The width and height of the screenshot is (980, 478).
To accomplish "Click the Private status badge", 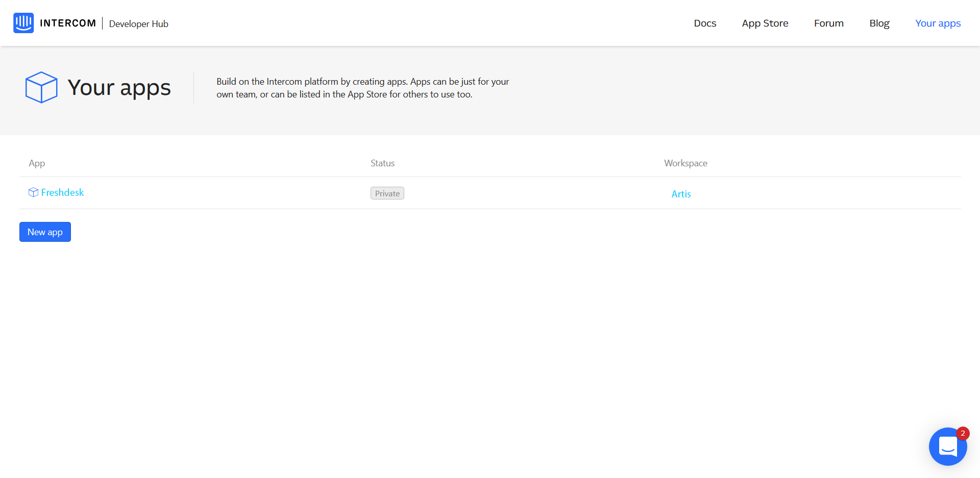I will [x=387, y=193].
